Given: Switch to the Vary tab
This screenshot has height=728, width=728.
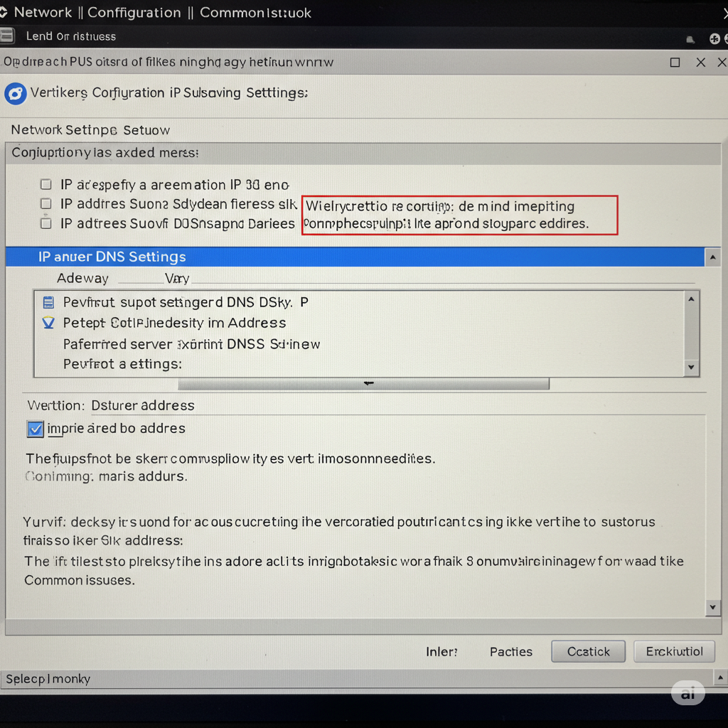Looking at the screenshot, I should (x=177, y=279).
